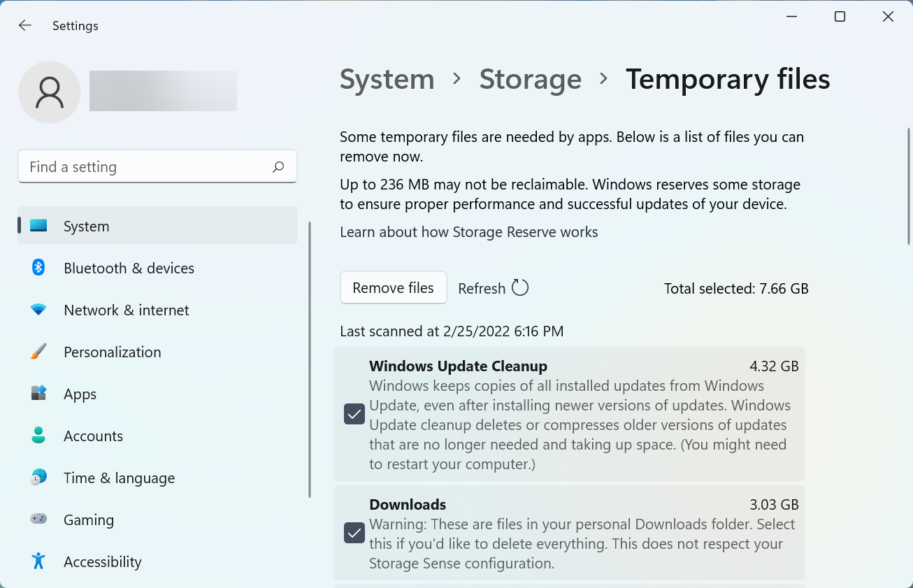Navigate back using the arrow button
The image size is (913, 588).
coord(24,25)
